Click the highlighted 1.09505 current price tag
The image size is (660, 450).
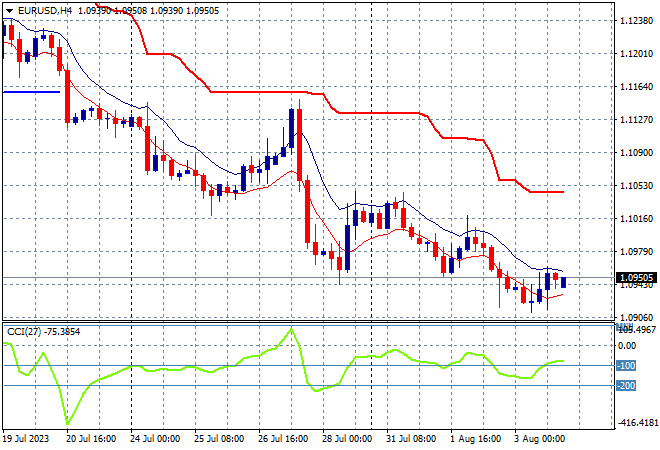click(x=636, y=278)
